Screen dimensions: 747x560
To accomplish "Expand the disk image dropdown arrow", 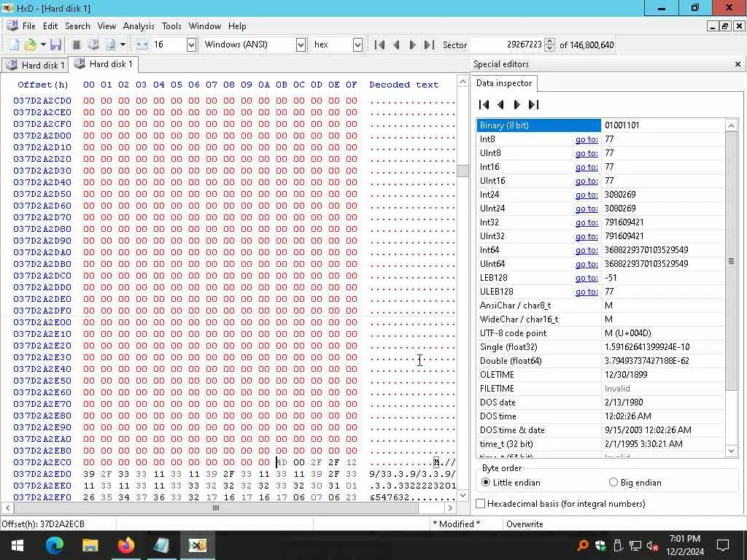I will point(123,44).
